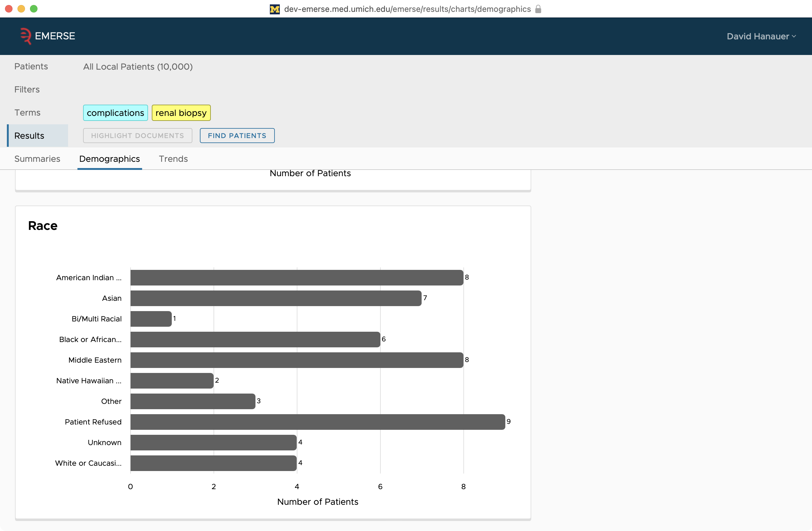Select the Patients section
The image size is (812, 531).
point(31,66)
